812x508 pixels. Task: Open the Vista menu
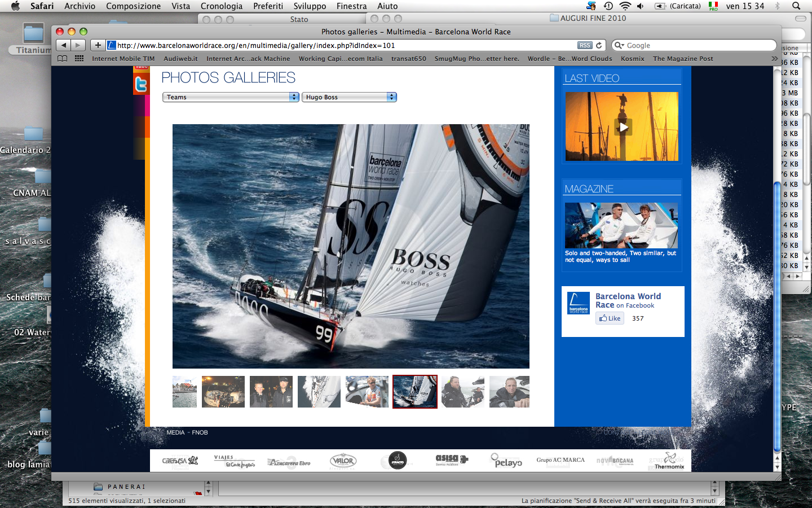coord(181,6)
